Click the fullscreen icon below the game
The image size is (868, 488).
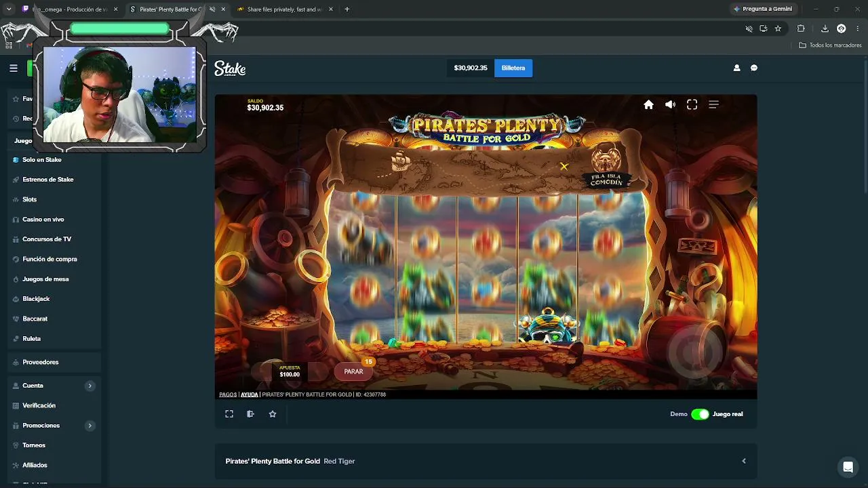coord(229,414)
